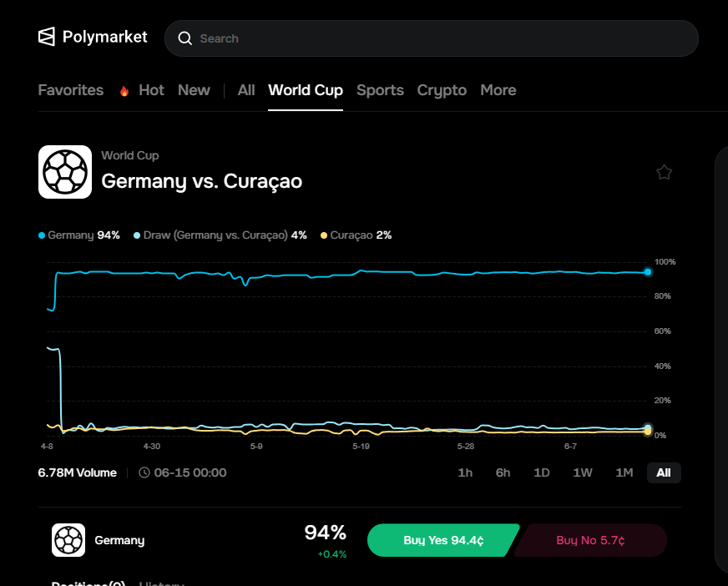
Task: Click the small soccer ball next to Germany row
Action: (x=68, y=540)
